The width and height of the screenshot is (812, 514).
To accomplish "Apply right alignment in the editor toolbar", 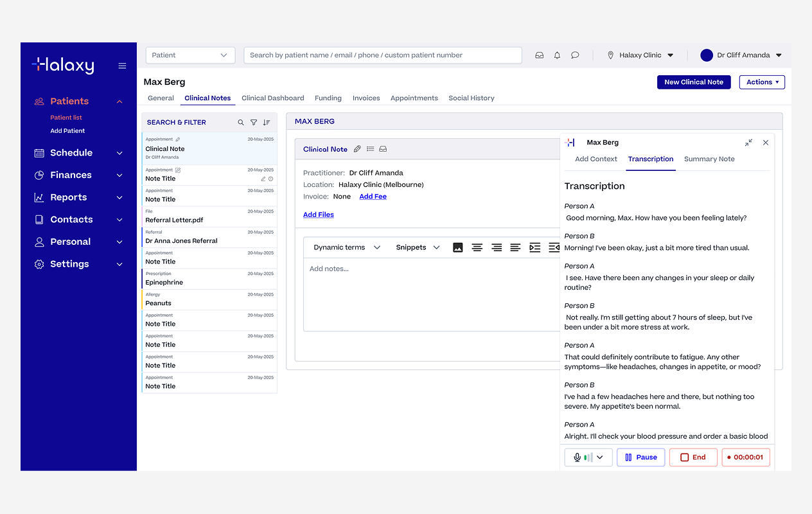I will (496, 247).
